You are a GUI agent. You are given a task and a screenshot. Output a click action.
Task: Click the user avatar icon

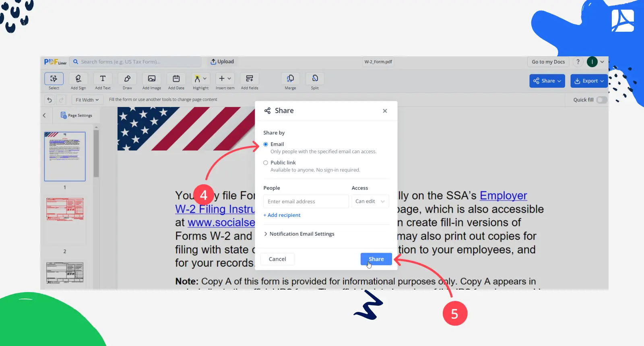coord(592,62)
